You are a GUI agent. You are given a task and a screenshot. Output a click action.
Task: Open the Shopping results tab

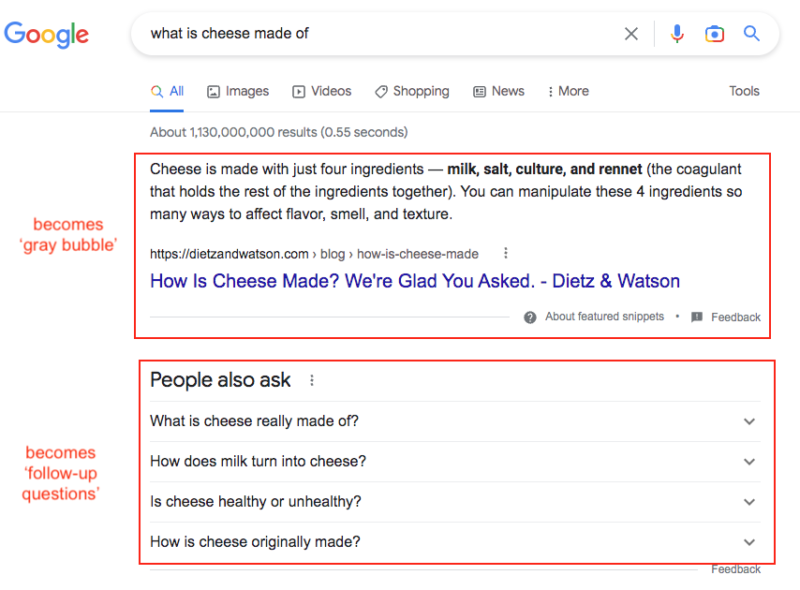[412, 91]
